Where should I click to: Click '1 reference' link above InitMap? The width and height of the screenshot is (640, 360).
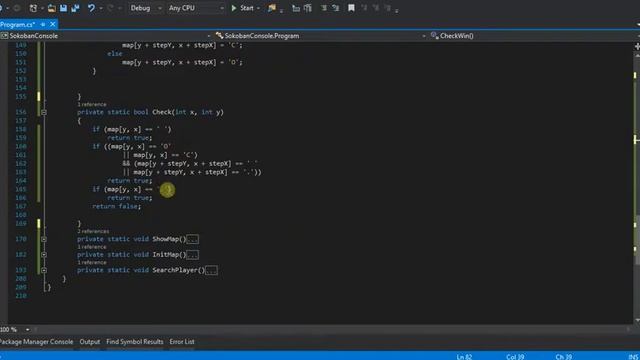(92, 247)
